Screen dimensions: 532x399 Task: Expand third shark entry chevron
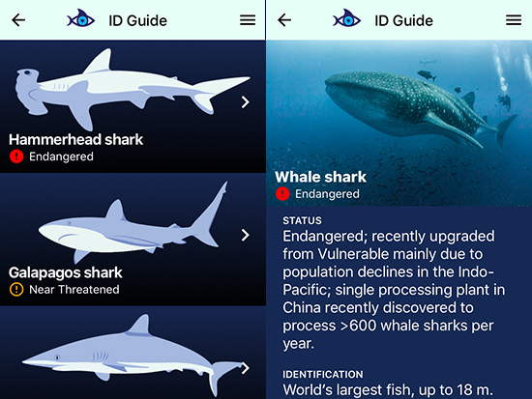pyautogui.click(x=246, y=368)
